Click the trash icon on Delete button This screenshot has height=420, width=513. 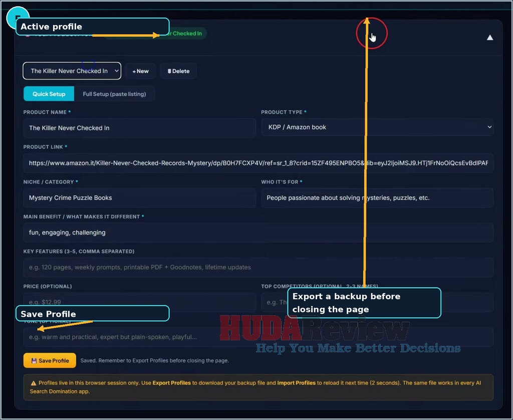point(169,71)
